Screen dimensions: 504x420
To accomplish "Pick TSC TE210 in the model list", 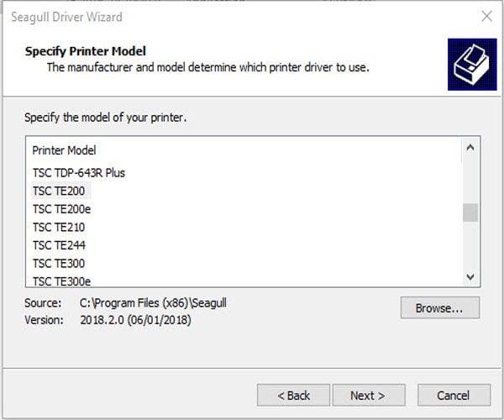I will 59,227.
